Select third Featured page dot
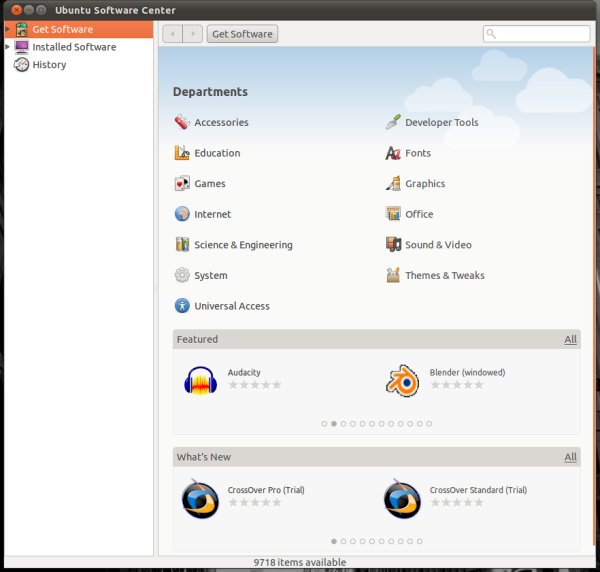The width and height of the screenshot is (600, 572). tap(343, 424)
